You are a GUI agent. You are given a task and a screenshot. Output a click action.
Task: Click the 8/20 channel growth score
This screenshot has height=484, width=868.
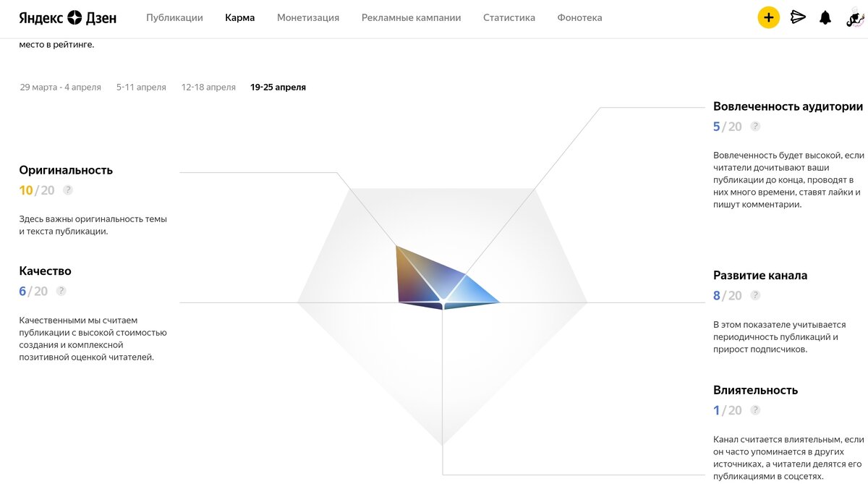[728, 296]
